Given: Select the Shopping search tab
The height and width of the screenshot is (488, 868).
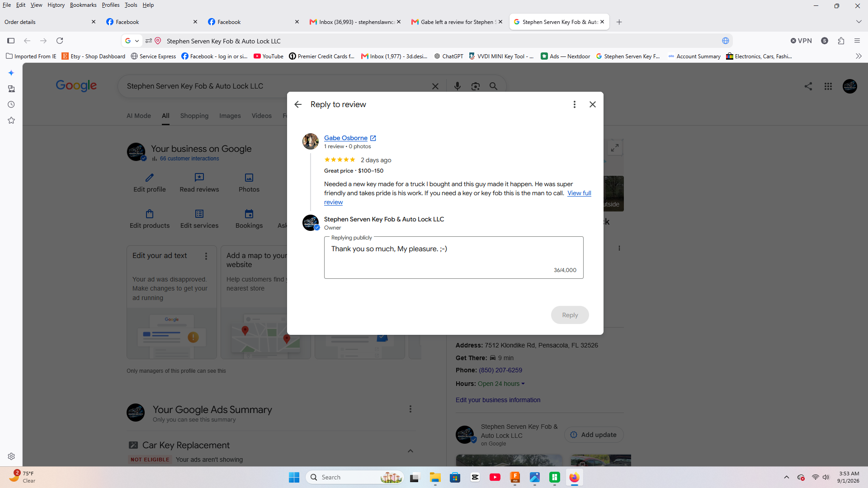Looking at the screenshot, I should (194, 116).
